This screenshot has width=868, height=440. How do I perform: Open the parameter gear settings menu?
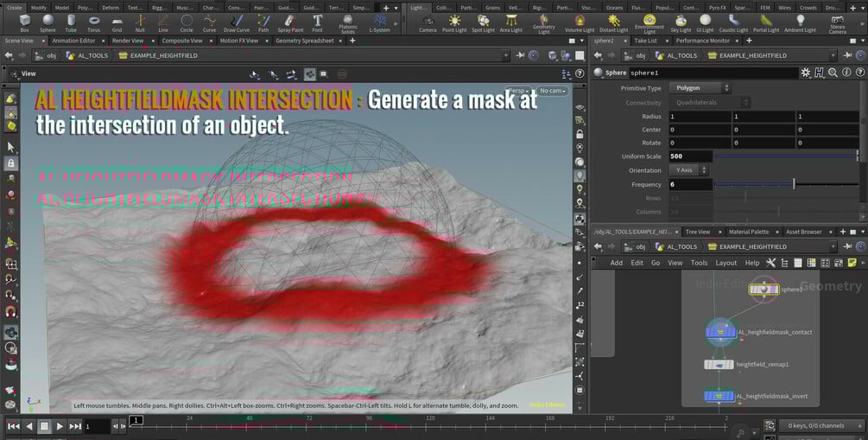[x=805, y=73]
